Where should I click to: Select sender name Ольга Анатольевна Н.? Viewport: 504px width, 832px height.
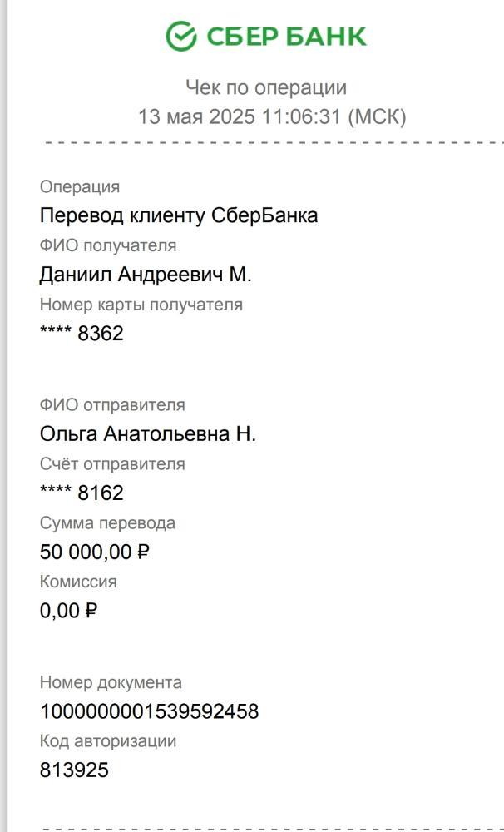click(x=147, y=434)
